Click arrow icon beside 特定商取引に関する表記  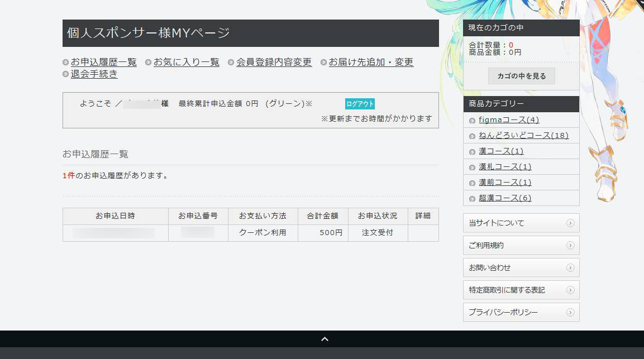click(570, 290)
